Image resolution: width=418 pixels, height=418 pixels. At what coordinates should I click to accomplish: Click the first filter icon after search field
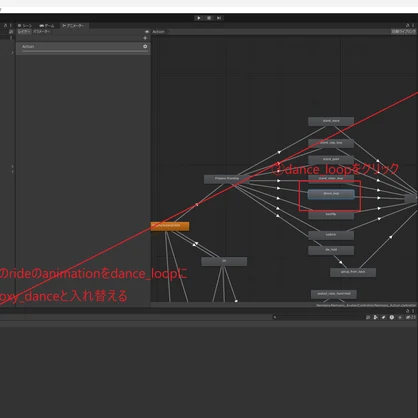pyautogui.click(x=368, y=317)
